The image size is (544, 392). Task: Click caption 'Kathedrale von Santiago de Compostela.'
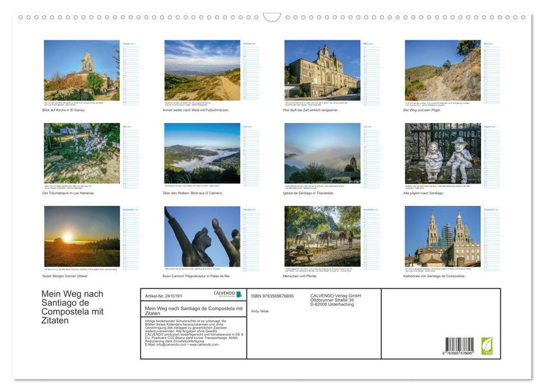[x=434, y=276]
